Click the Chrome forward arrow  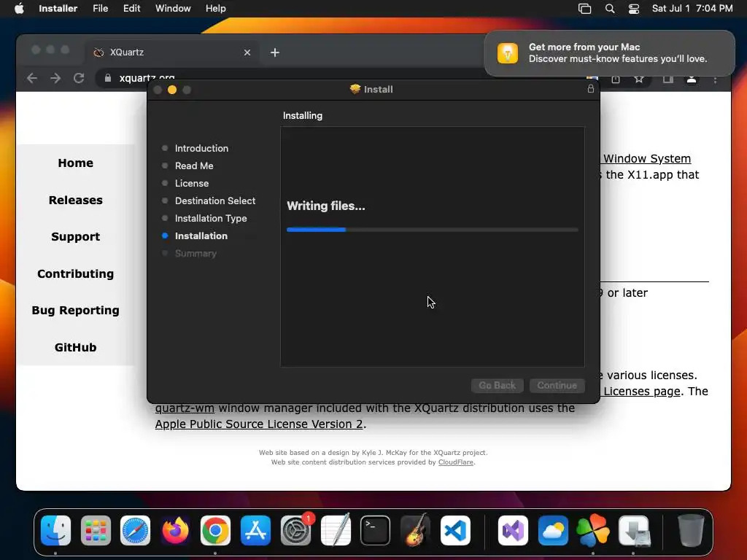pos(55,78)
